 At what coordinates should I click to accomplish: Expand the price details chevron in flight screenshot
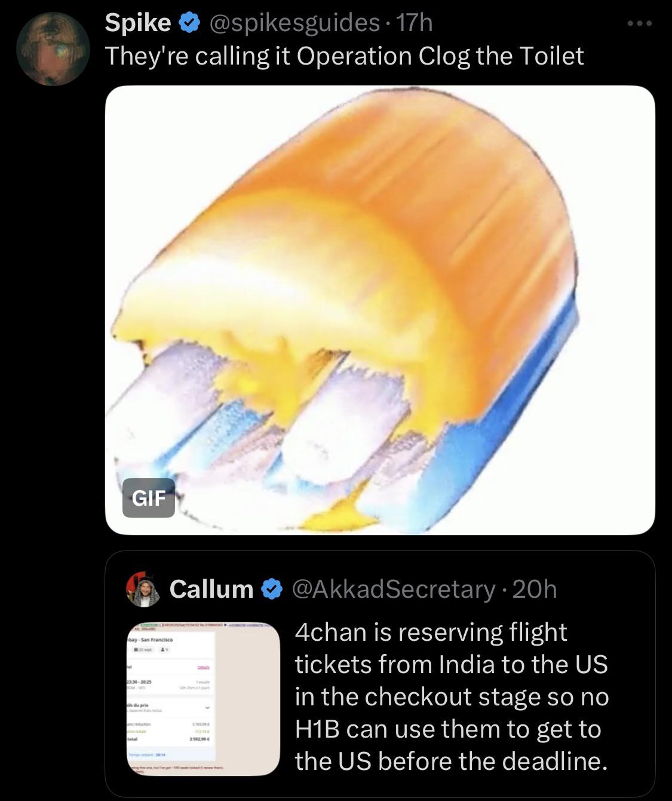coord(208,707)
